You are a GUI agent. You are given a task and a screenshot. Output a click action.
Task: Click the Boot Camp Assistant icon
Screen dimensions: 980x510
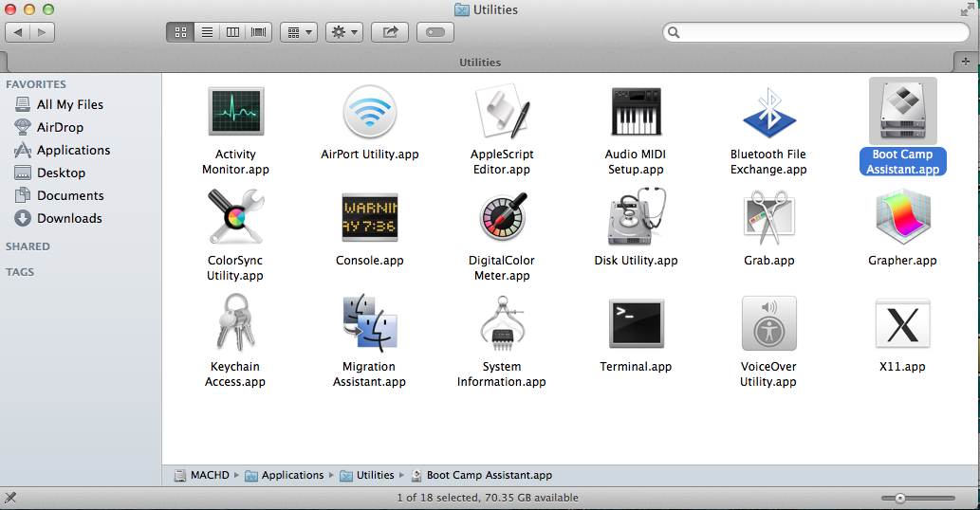902,111
